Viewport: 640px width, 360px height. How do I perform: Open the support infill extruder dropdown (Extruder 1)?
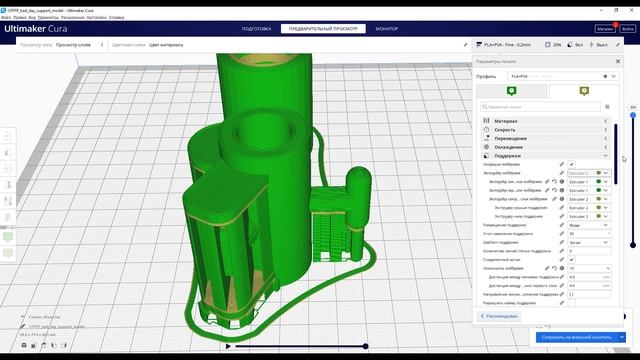pos(589,182)
